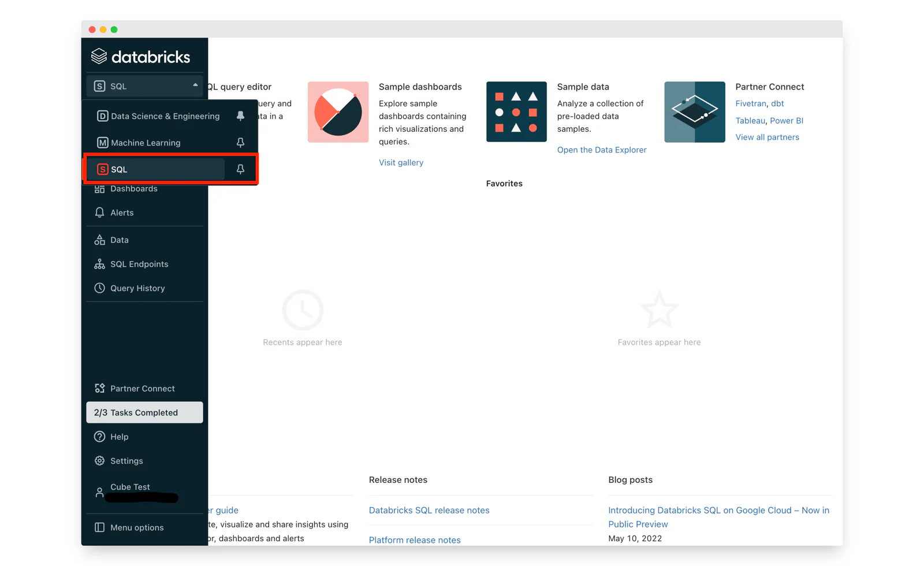
Task: Open Menu options label in sidebar
Action: click(x=137, y=527)
